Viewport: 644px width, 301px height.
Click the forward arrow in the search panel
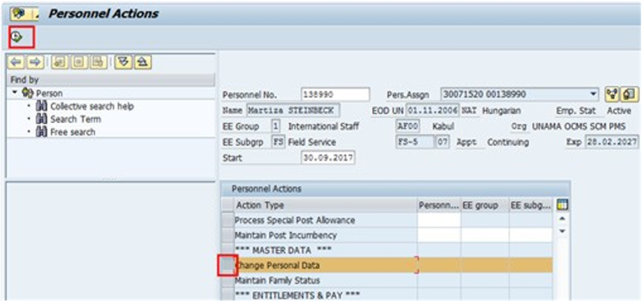pyautogui.click(x=35, y=62)
